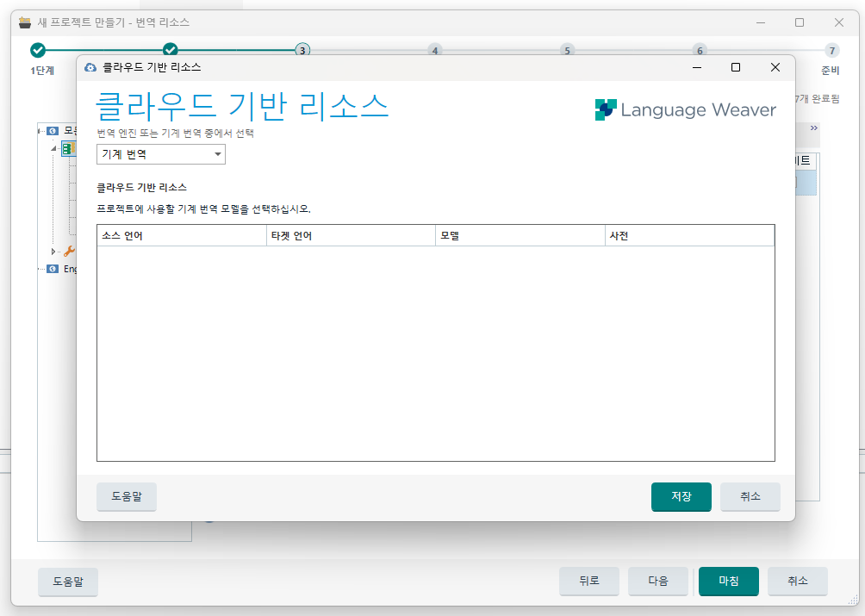Viewport: 865px width, 616px height.
Task: Open the 기계 번역 dropdown
Action: point(219,155)
